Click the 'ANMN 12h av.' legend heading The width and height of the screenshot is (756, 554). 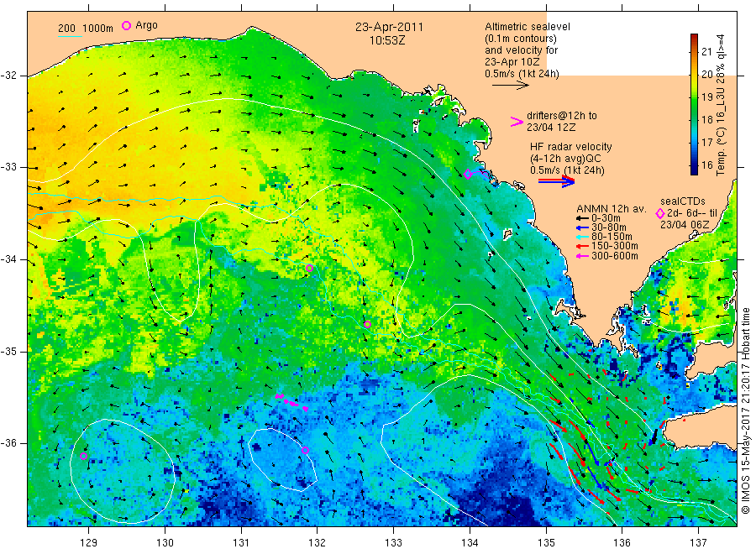tap(612, 209)
